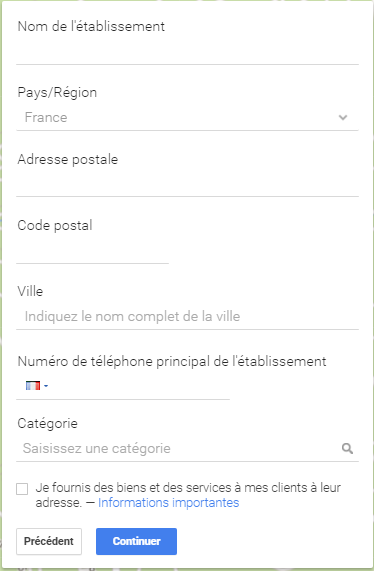Expand country code arrow beside the flag

tap(46, 386)
